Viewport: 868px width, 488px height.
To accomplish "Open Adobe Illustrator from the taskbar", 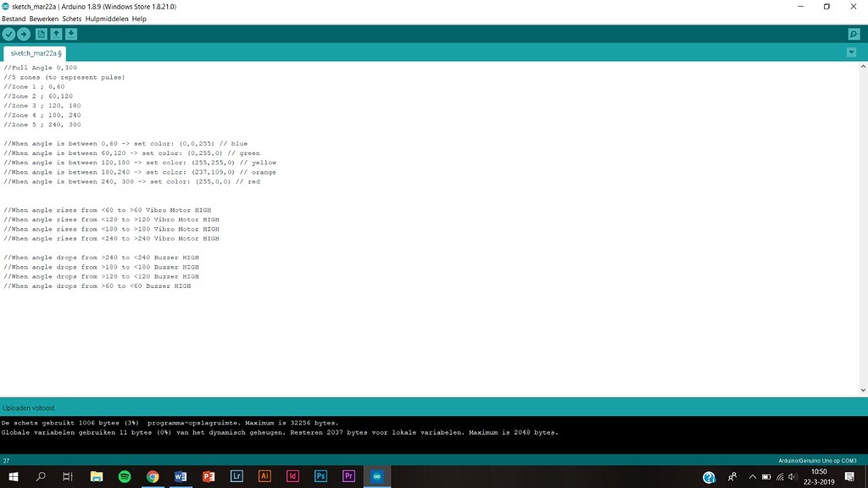I will click(264, 476).
